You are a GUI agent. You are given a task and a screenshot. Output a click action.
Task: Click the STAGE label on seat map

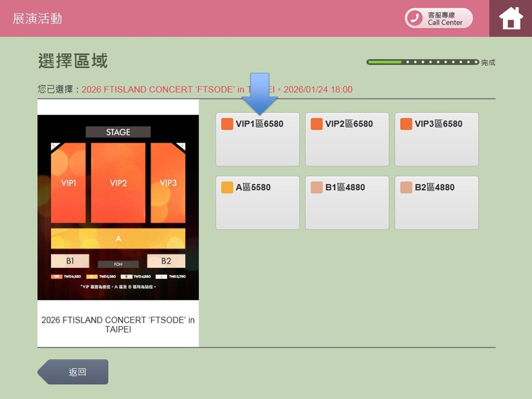coord(118,132)
